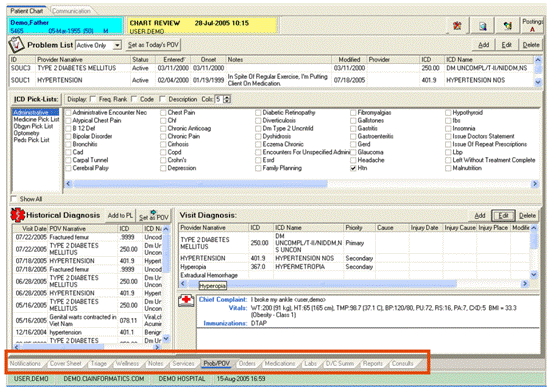
Task: Switch to the Communication tab
Action: click(x=71, y=11)
